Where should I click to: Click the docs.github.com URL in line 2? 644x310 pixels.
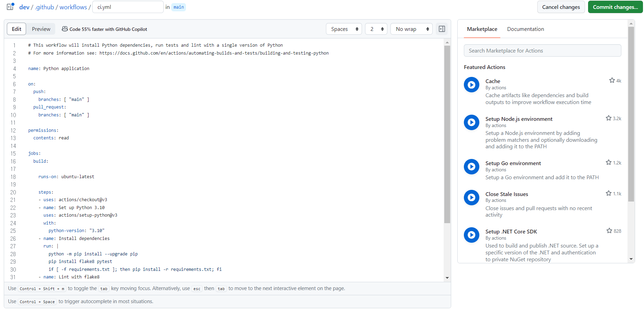click(x=214, y=53)
